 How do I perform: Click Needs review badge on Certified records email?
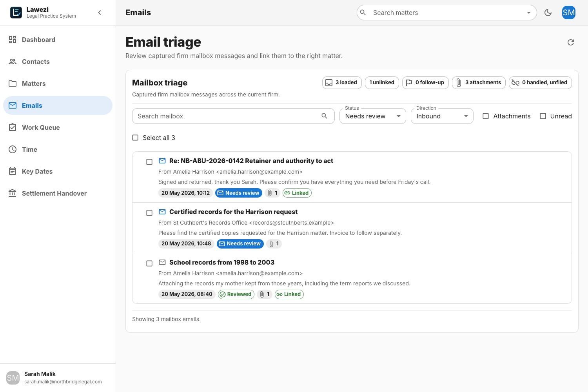pos(240,244)
